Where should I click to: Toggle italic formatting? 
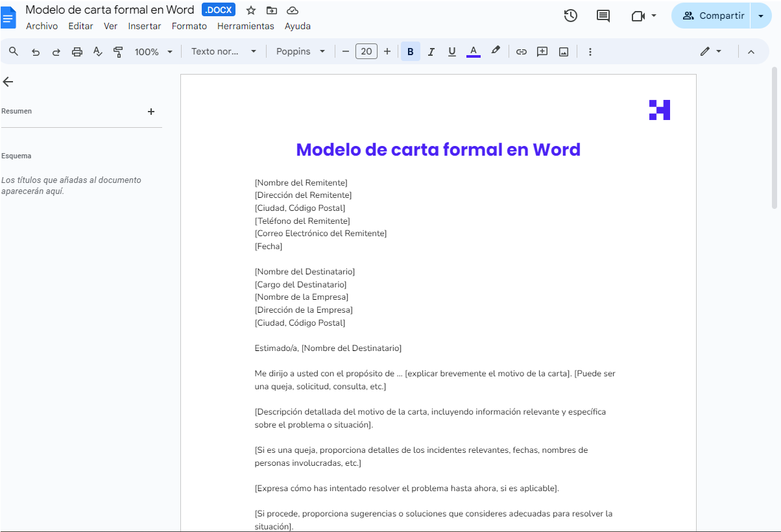[x=431, y=52]
